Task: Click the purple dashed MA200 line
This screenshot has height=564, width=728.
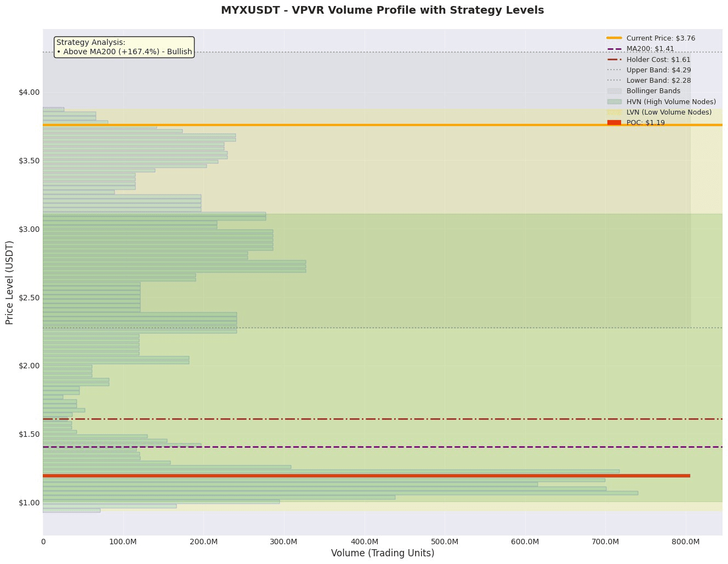Action: pos(383,447)
